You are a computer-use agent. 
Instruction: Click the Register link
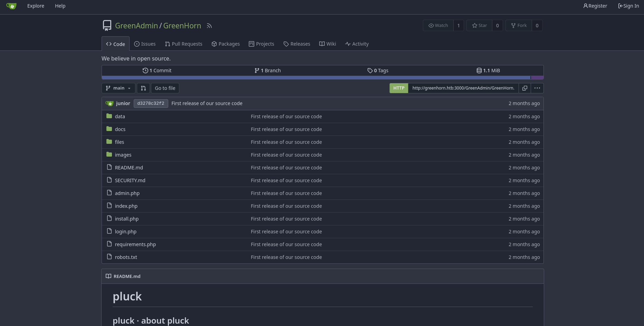pyautogui.click(x=595, y=6)
